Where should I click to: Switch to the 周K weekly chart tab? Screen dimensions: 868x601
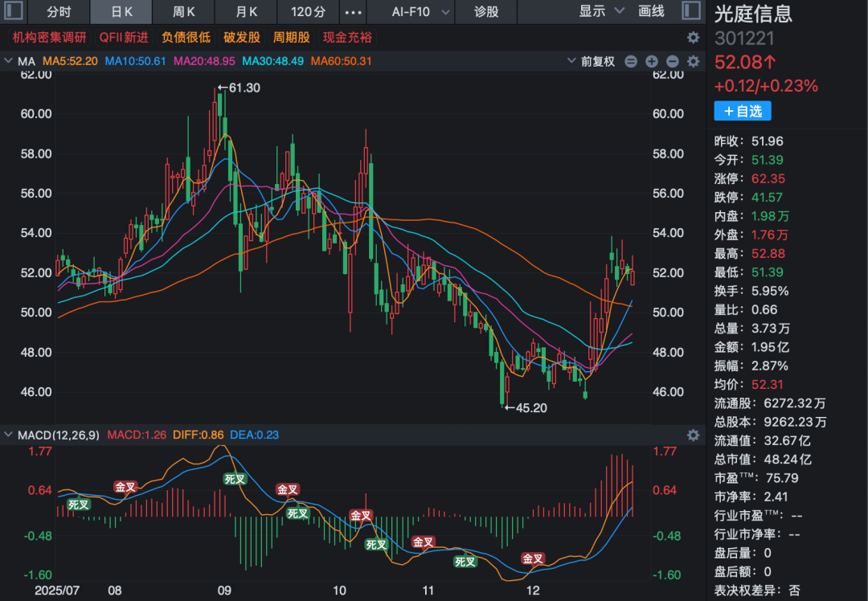click(x=182, y=12)
